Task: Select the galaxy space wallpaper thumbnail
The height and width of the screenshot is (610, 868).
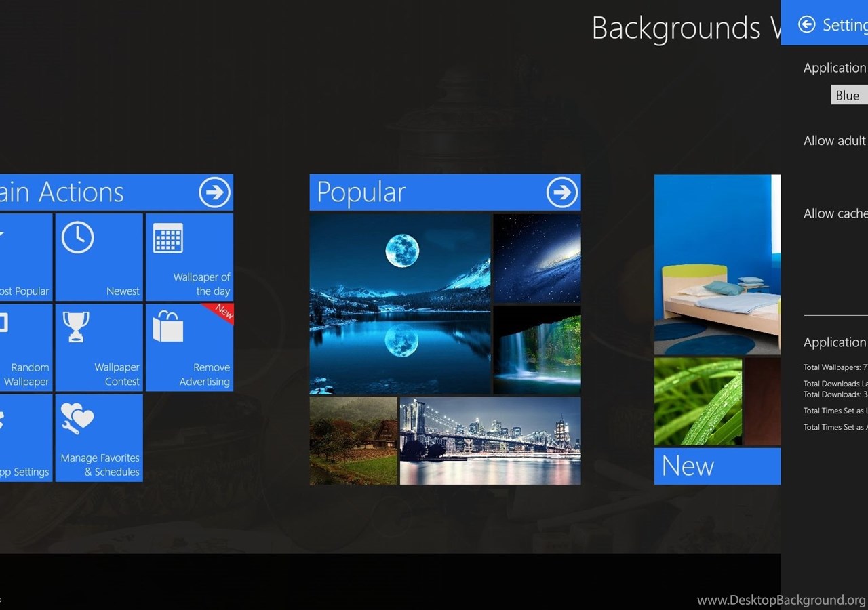Action: pos(536,258)
